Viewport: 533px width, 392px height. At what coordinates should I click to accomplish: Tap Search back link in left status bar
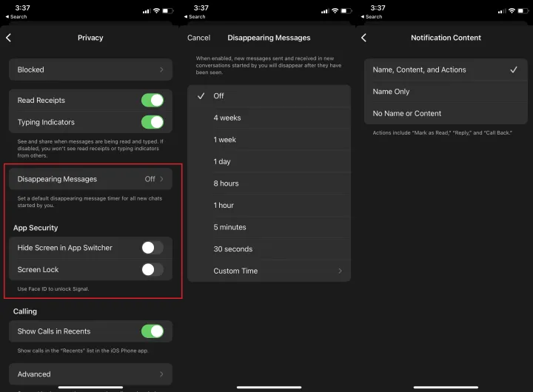tap(19, 16)
